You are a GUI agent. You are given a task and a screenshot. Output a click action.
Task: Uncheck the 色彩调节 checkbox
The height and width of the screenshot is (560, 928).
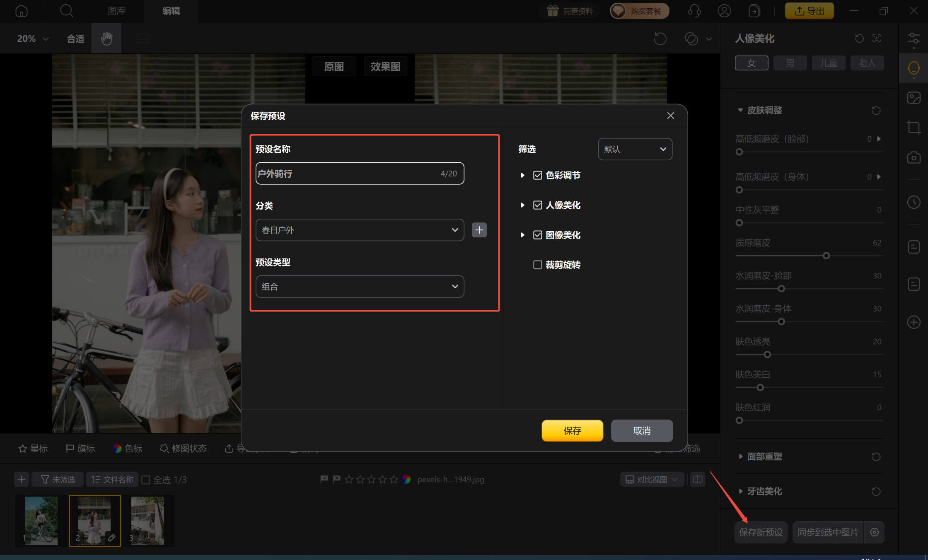pos(537,175)
